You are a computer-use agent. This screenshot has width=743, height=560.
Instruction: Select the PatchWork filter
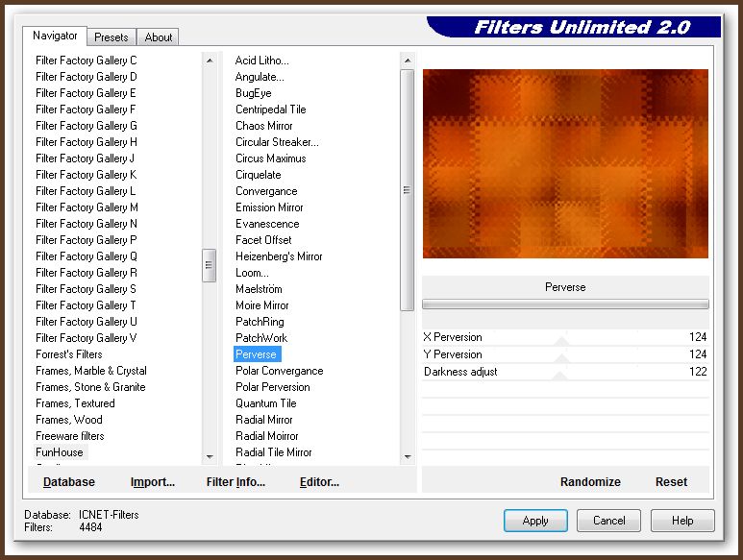click(261, 338)
